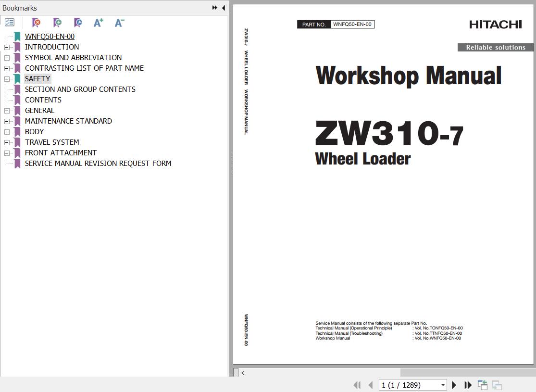This screenshot has width=536, height=392.
Task: Go to next page arrow
Action: [x=454, y=385]
